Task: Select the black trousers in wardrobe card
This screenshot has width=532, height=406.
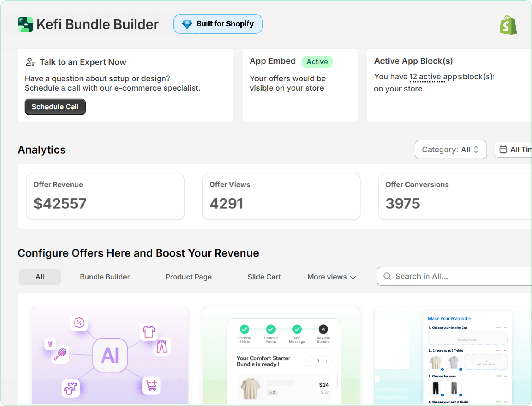Action: [436, 388]
